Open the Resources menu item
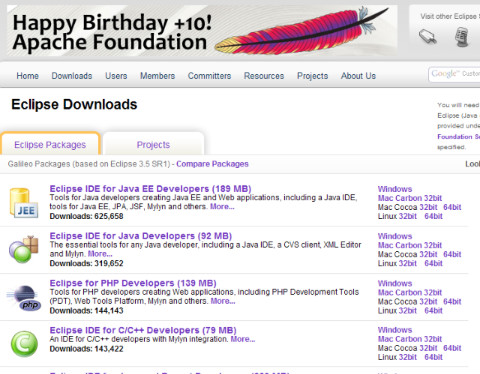Screen dimensions: 480x374 coord(264,76)
